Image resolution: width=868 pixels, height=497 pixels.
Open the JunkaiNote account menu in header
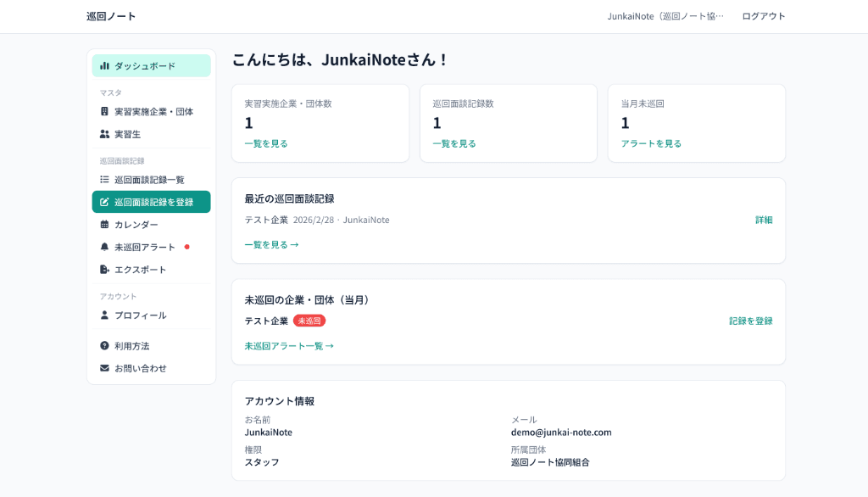click(x=665, y=15)
